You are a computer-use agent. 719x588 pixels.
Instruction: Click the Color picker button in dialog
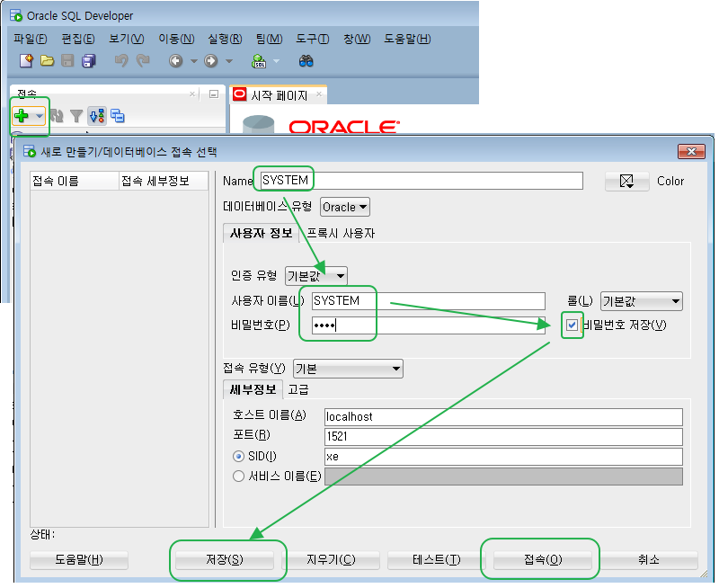(626, 182)
